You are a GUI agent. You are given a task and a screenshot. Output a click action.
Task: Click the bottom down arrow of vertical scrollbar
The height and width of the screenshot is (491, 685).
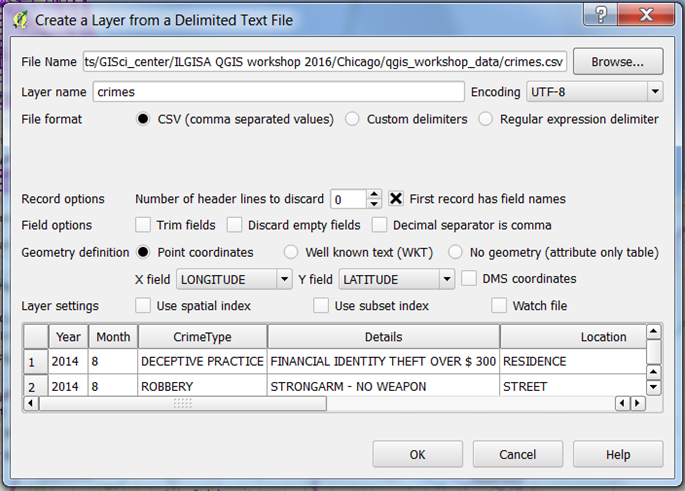653,387
